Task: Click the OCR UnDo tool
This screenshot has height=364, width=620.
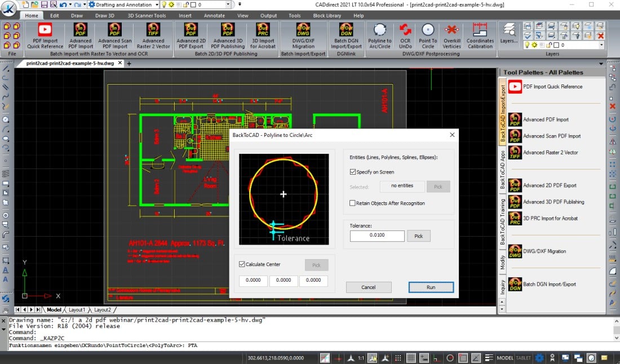Action: click(405, 35)
